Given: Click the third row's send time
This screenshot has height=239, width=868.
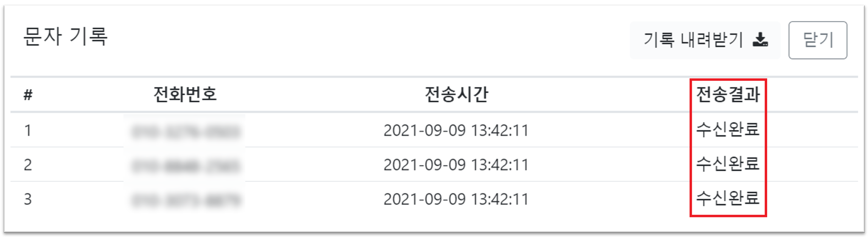Looking at the screenshot, I should point(456,199).
